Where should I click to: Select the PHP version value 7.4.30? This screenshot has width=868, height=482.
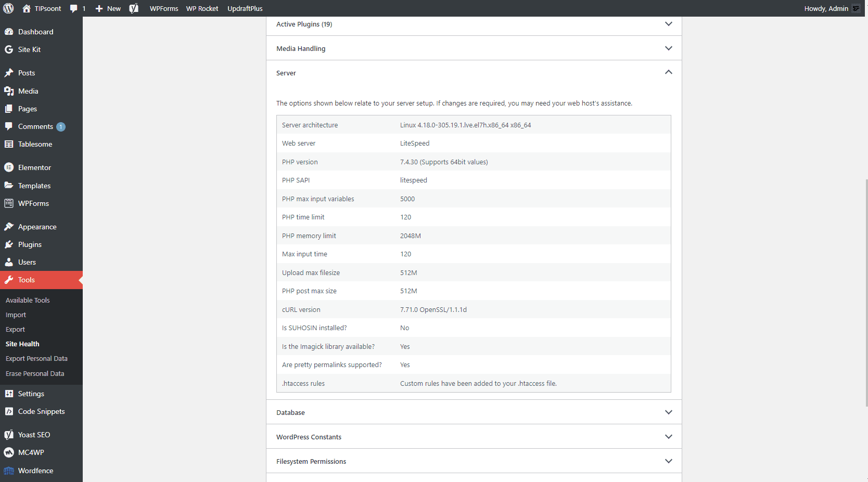pos(444,162)
